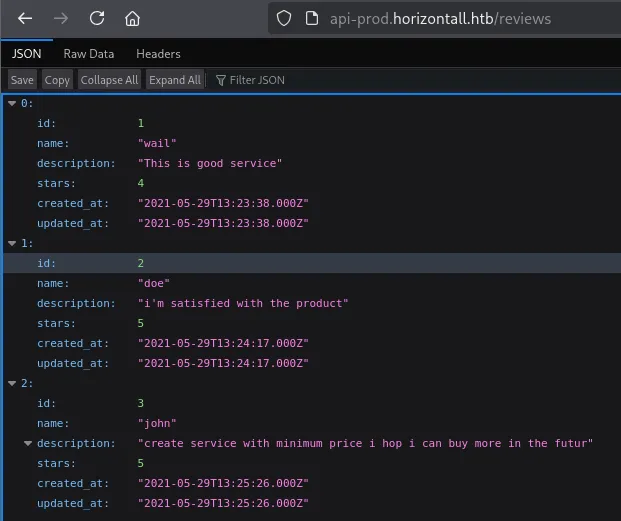Click the Forward navigation arrow
Viewport: 621px width, 521px height.
(x=61, y=18)
